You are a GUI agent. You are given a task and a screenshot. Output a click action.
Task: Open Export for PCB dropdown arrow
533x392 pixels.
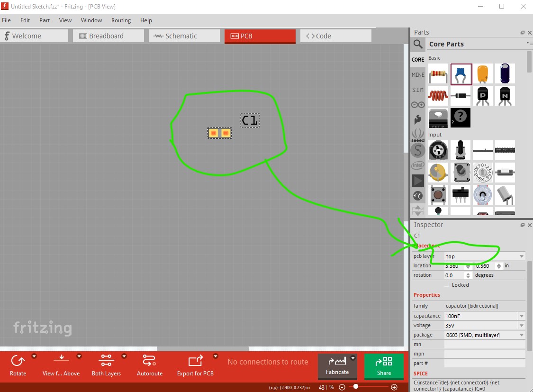215,356
